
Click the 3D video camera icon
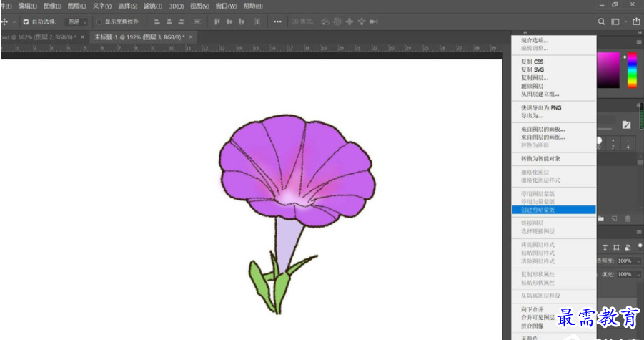pos(374,21)
